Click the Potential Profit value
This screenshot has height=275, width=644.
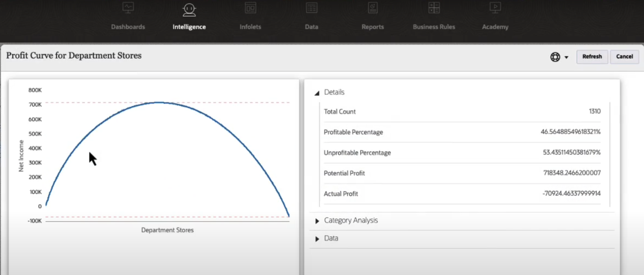tap(572, 173)
